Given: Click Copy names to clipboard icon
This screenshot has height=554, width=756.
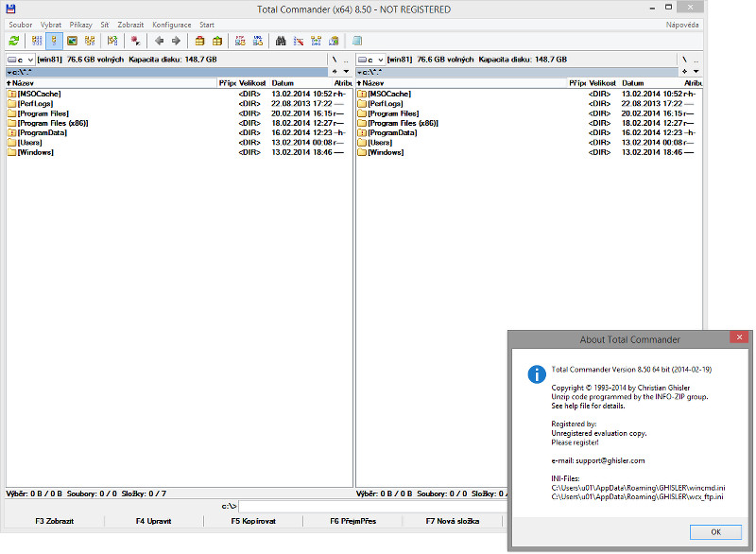Looking at the screenshot, I should click(x=334, y=41).
